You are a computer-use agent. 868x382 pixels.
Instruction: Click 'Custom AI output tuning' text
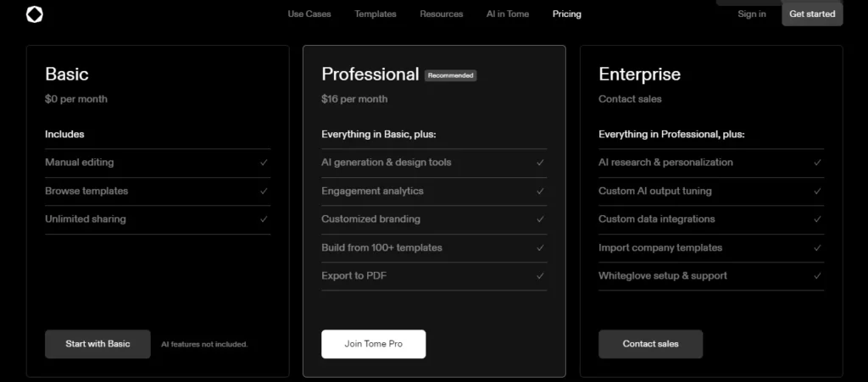[655, 191]
